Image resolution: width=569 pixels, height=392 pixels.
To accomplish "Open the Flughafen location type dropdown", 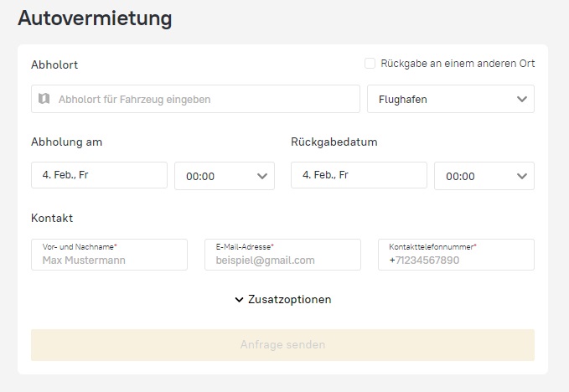I will (x=450, y=99).
